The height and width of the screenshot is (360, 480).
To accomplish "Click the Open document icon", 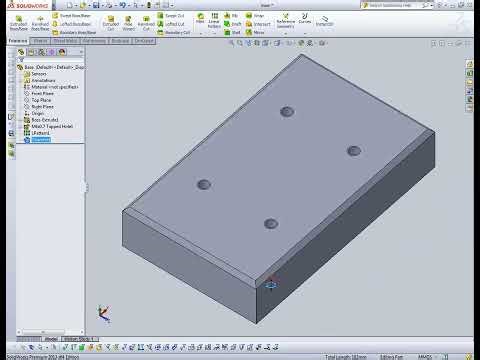I will [83, 5].
